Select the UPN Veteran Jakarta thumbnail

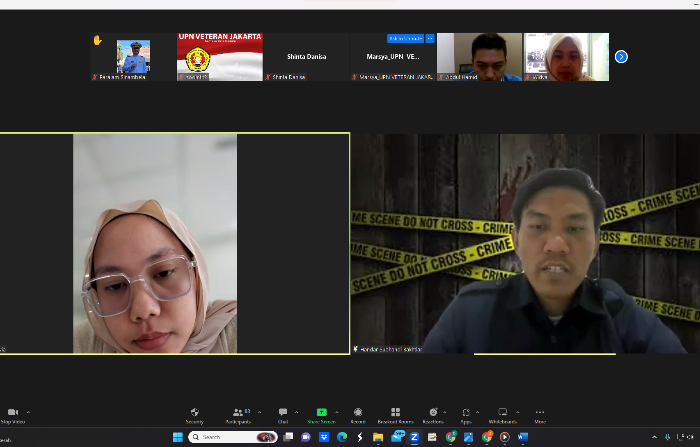coord(220,57)
